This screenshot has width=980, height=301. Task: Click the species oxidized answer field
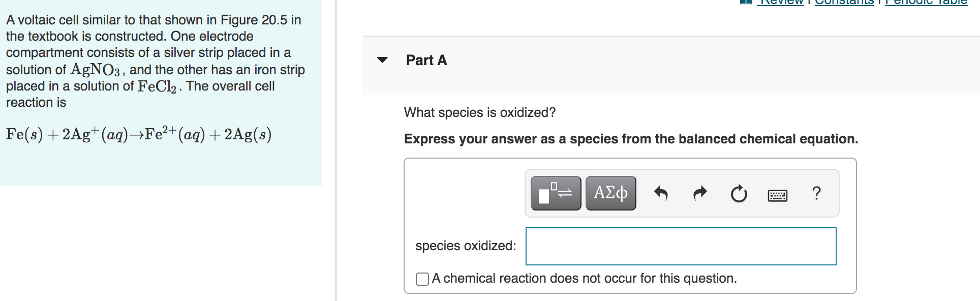click(681, 246)
